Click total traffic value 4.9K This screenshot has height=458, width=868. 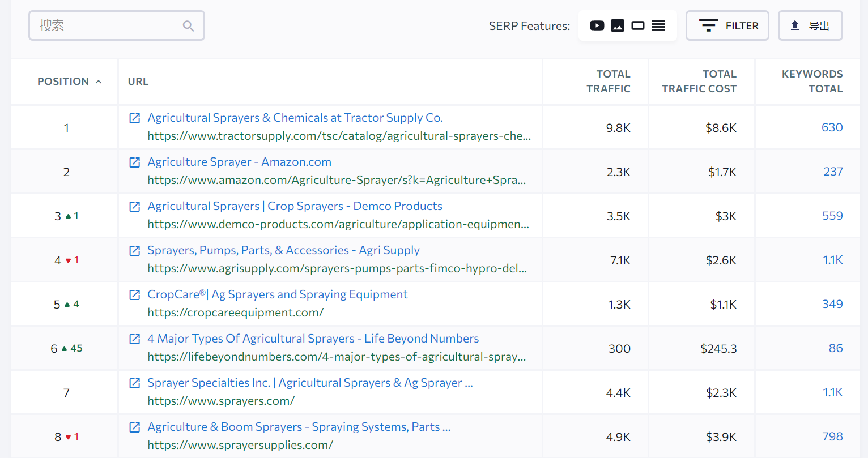tap(618, 437)
